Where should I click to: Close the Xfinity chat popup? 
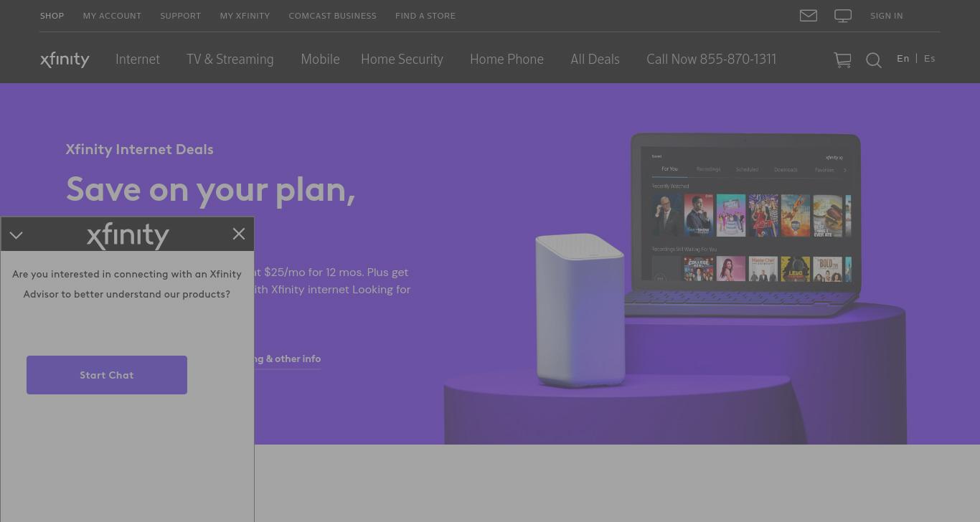pyautogui.click(x=239, y=234)
